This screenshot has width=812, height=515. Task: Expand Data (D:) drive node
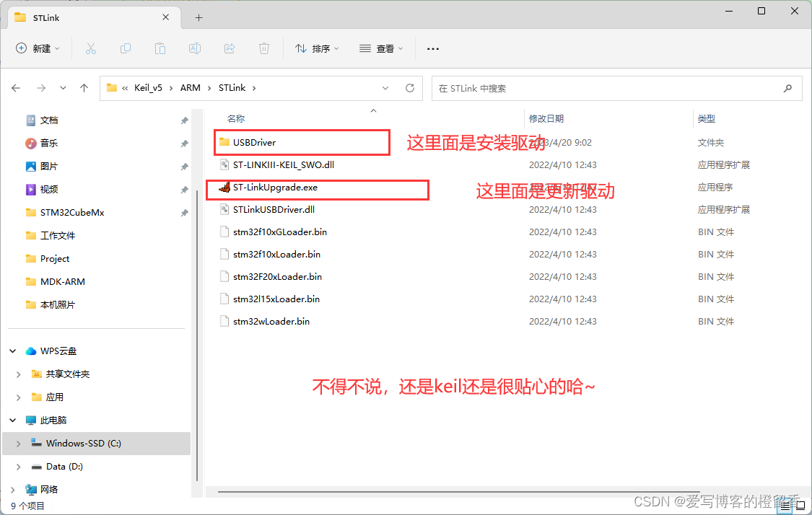(19, 467)
